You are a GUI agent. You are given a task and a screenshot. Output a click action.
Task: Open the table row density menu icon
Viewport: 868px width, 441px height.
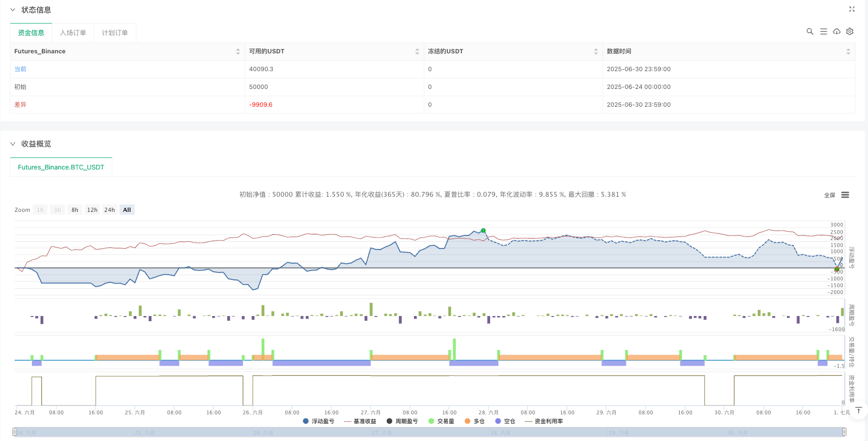(823, 31)
